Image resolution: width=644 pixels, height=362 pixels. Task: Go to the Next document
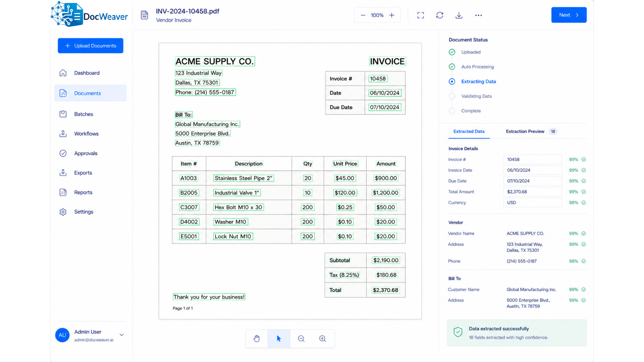569,15
